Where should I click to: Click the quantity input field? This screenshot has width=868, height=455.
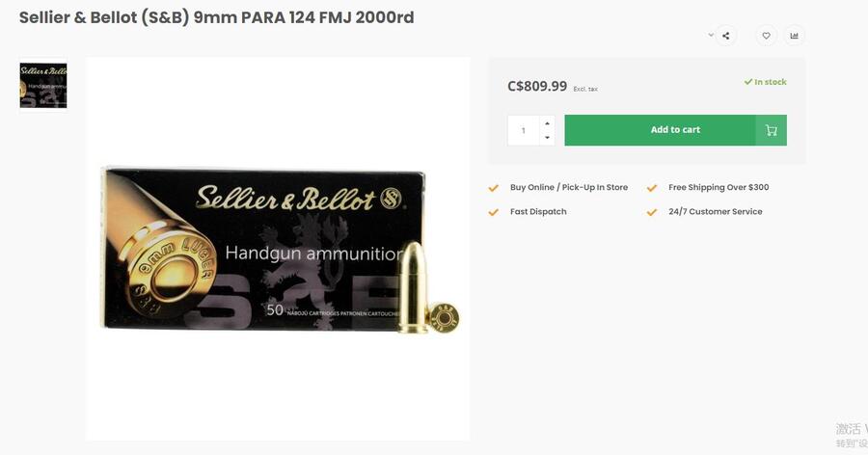523,131
